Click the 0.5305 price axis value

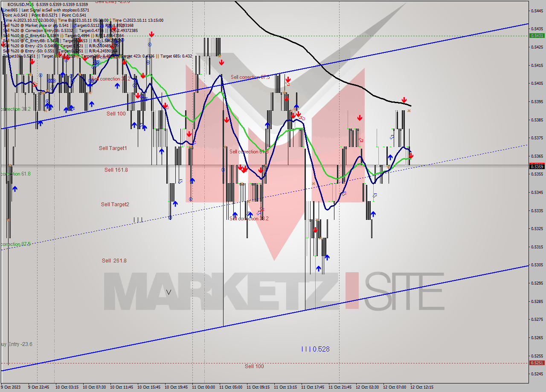(537, 265)
